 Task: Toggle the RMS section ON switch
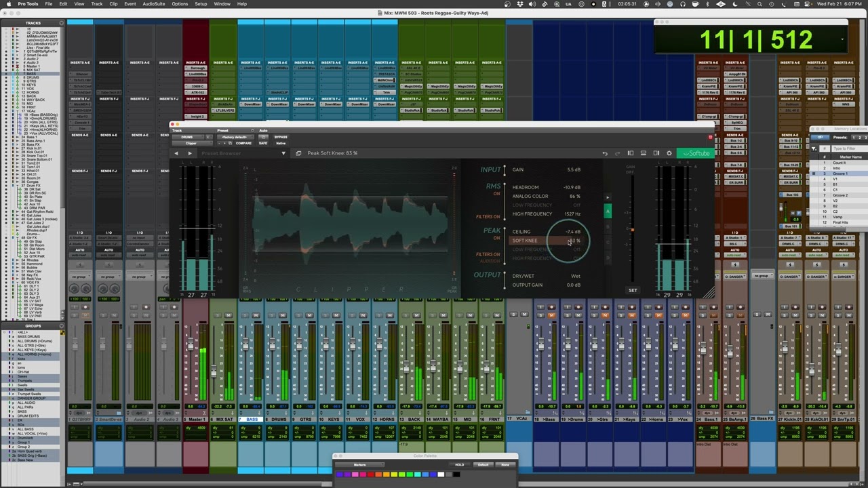click(496, 194)
